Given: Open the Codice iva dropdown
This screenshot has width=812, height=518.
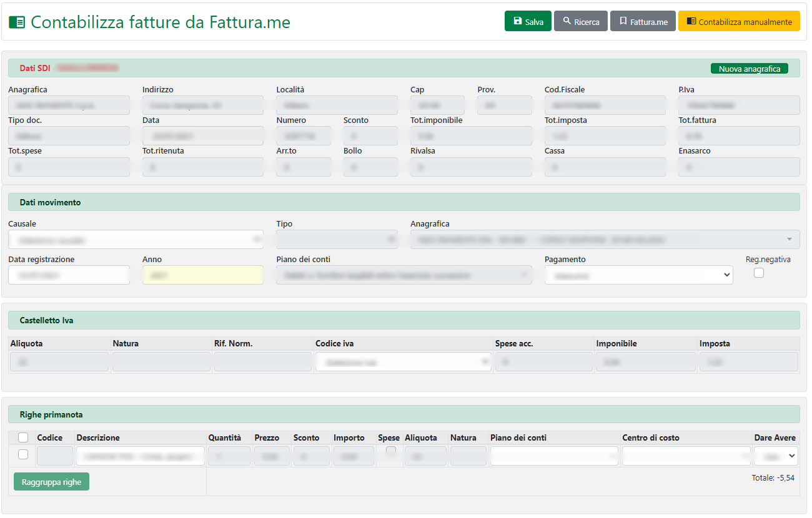Looking at the screenshot, I should (404, 363).
